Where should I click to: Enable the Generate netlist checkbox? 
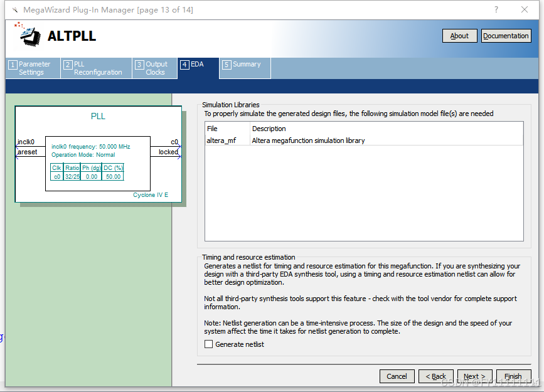click(208, 344)
